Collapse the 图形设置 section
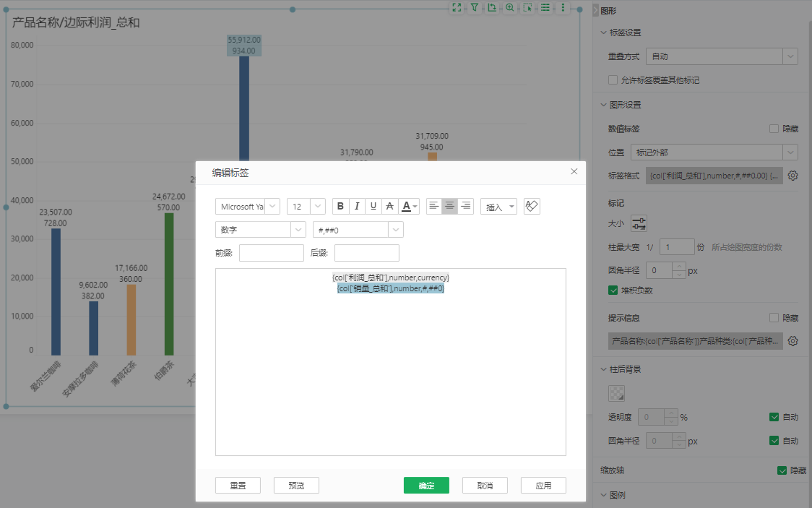 point(603,105)
